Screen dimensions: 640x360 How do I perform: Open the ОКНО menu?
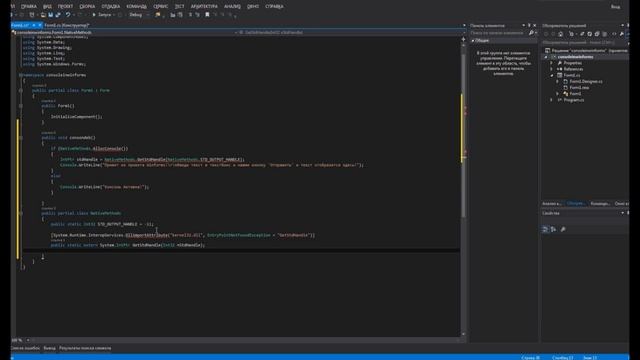[x=253, y=7]
